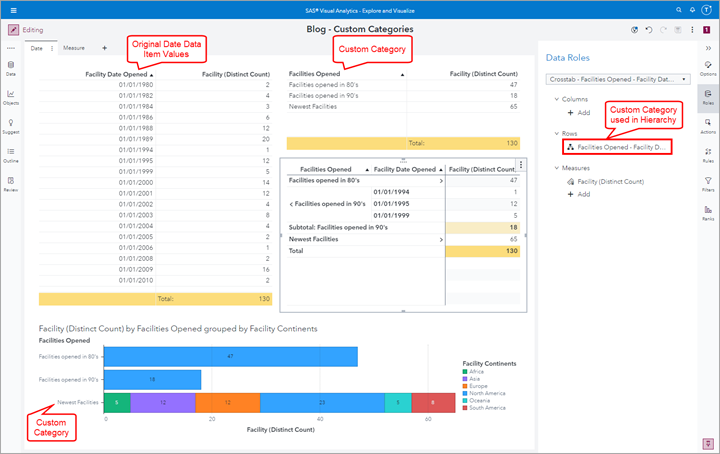Select the 01/01/1989 date row
The image size is (720, 454).
155,139
